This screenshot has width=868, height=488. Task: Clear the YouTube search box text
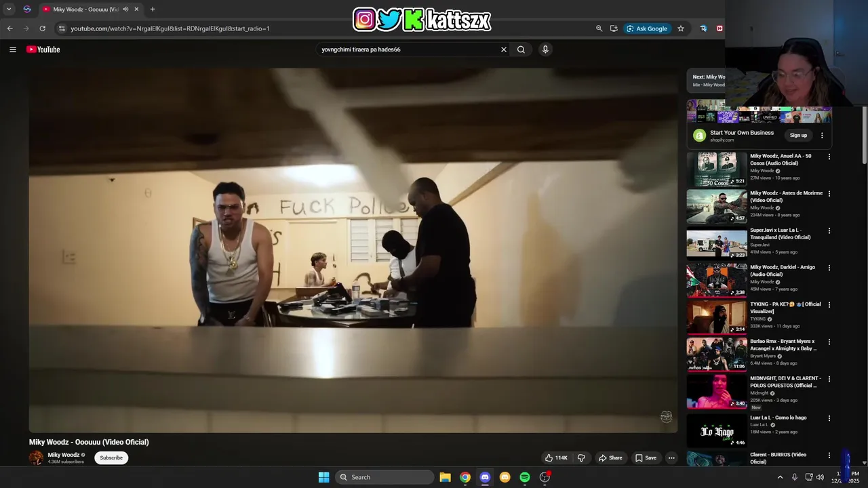(x=504, y=49)
